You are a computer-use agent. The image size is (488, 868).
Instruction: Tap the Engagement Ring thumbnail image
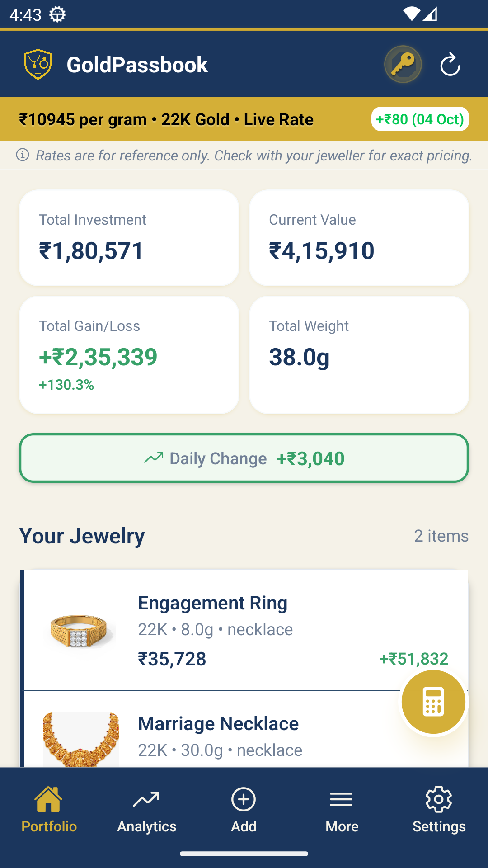tap(80, 630)
